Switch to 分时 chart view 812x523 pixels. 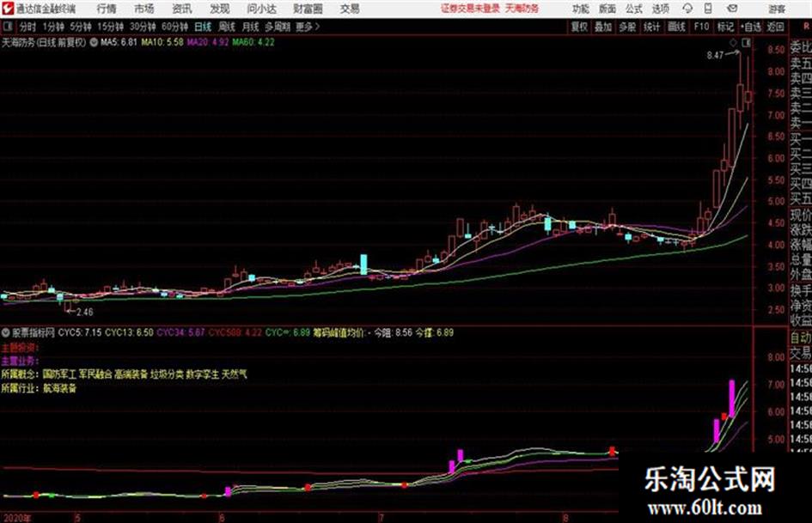(x=27, y=27)
